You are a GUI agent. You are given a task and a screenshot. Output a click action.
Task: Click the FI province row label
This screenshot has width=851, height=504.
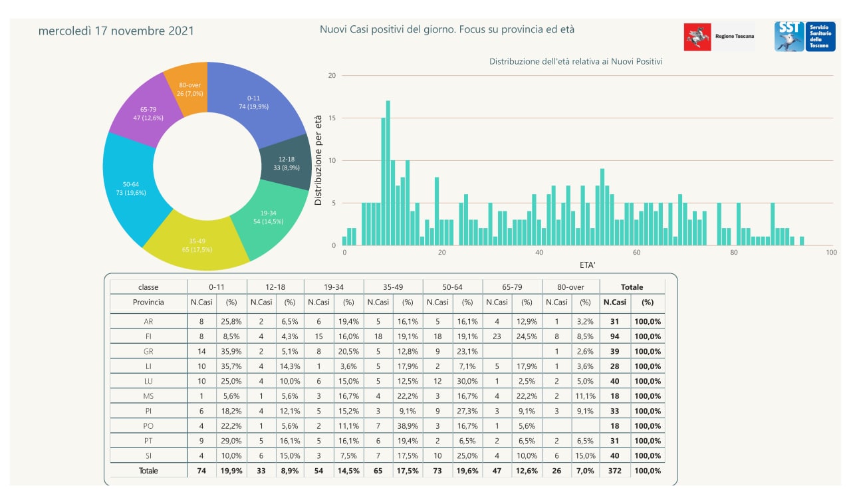pyautogui.click(x=148, y=336)
